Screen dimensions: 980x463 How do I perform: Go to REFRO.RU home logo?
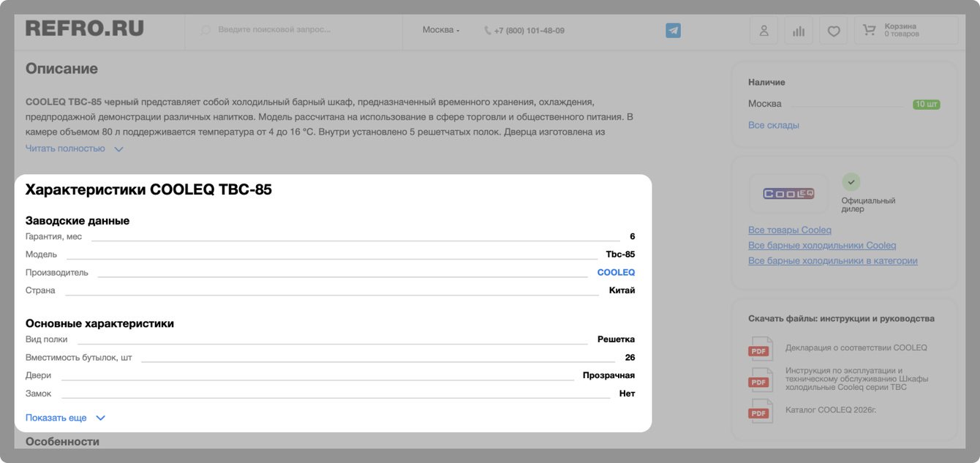pos(85,29)
